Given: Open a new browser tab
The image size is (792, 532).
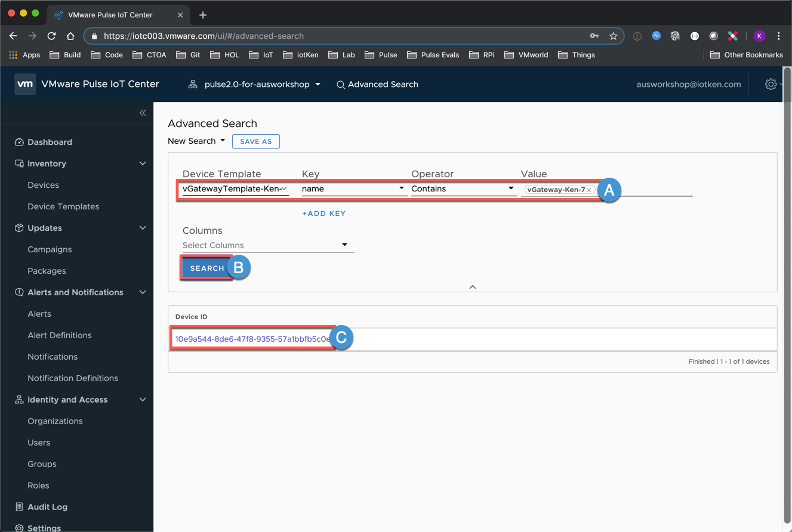Looking at the screenshot, I should (203, 15).
